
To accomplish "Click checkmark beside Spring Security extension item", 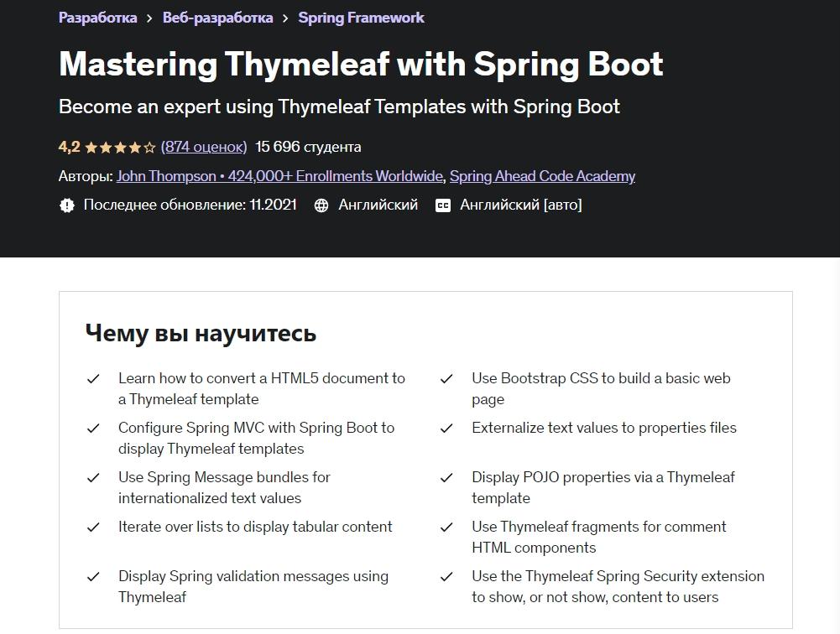I will point(447,577).
